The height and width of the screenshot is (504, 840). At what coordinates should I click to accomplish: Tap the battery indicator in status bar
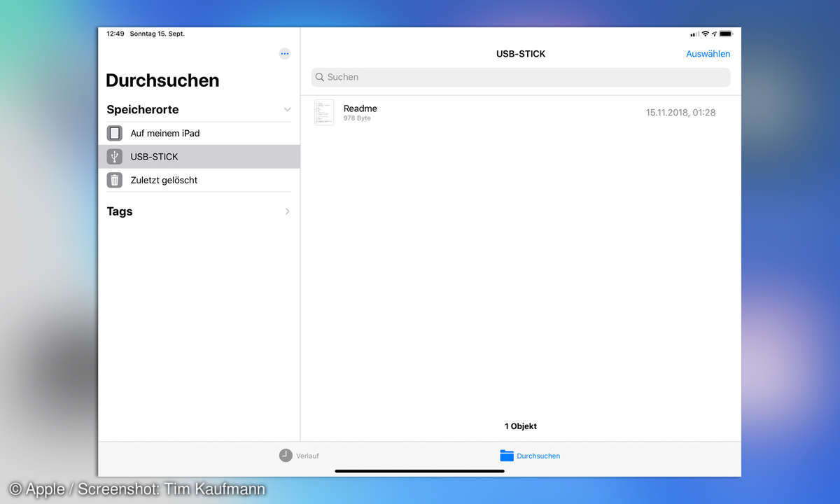[726, 34]
